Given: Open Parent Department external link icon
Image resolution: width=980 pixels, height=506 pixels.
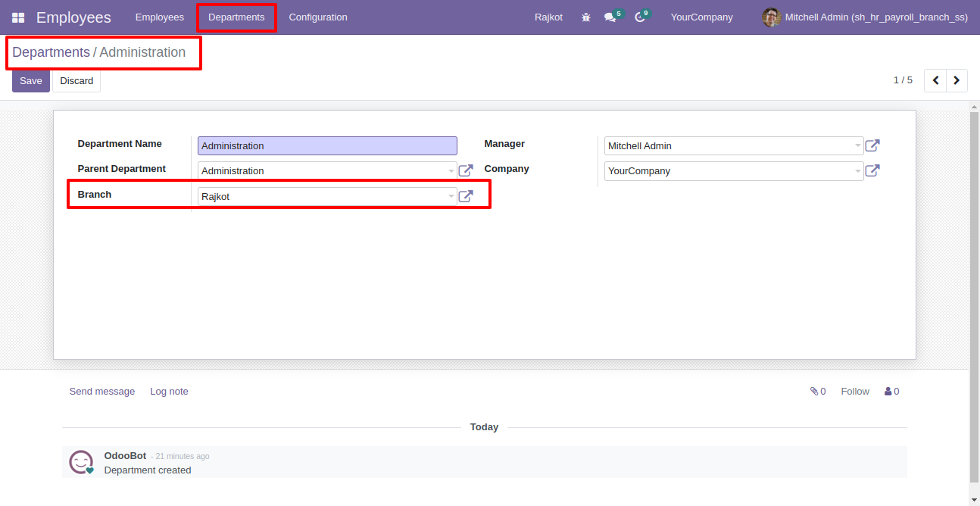Looking at the screenshot, I should 466,171.
